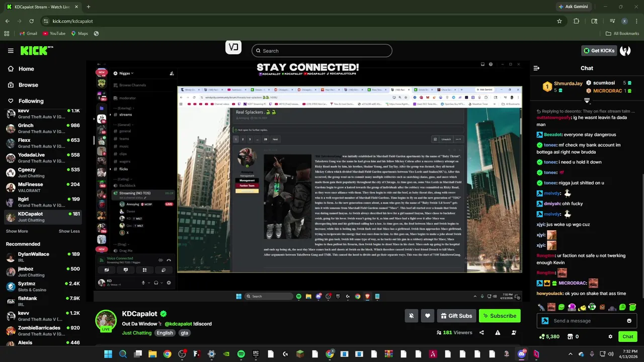Go back using the browser back arrow
644x362 pixels.
click(x=7, y=21)
